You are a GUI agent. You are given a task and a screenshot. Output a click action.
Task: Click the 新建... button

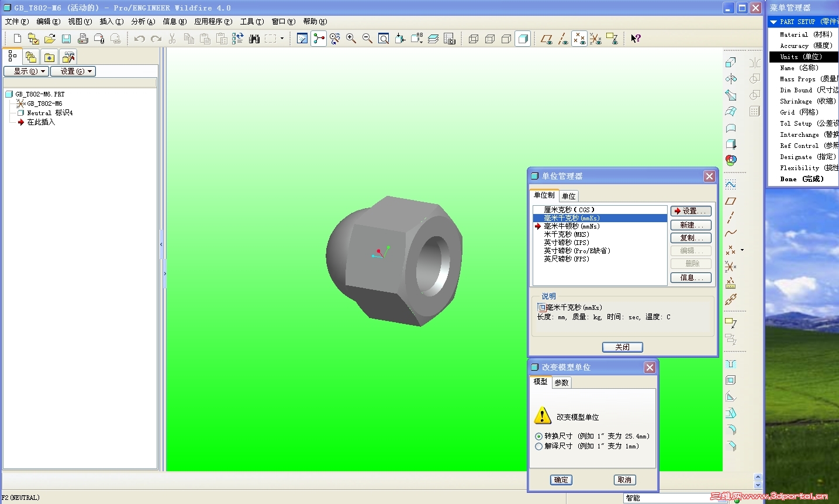691,225
